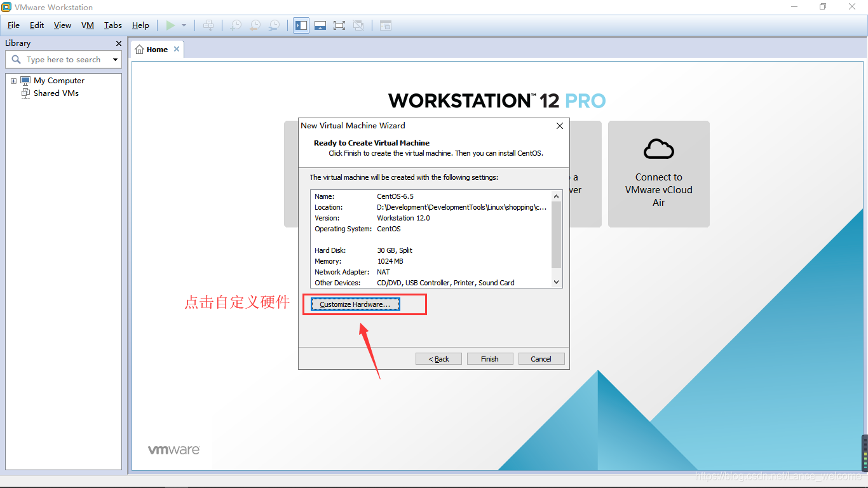Select My Computer in the library
This screenshot has width=868, height=488.
click(x=59, y=81)
